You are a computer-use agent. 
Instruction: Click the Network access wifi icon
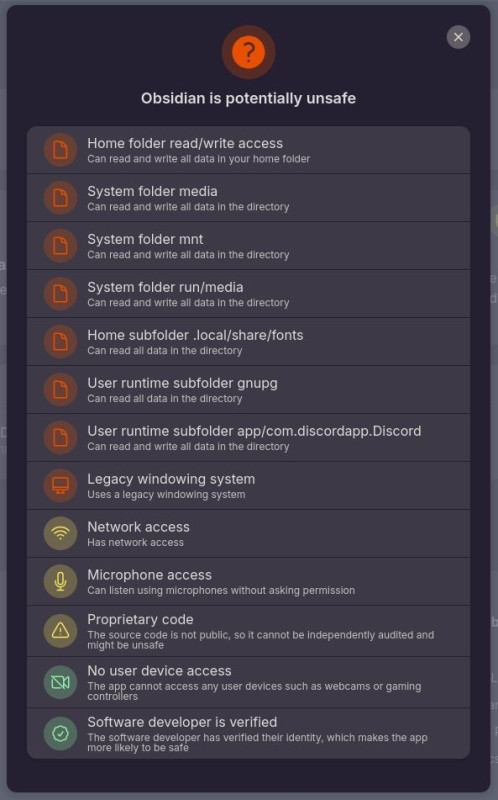60,534
